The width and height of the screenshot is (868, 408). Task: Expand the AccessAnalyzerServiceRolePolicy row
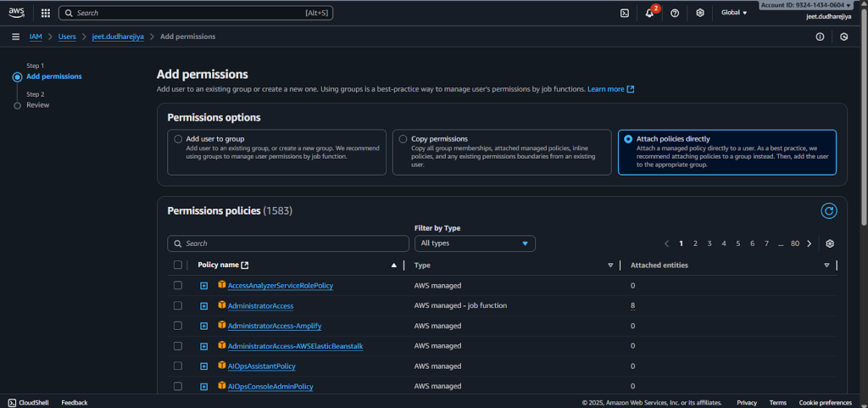coord(203,286)
